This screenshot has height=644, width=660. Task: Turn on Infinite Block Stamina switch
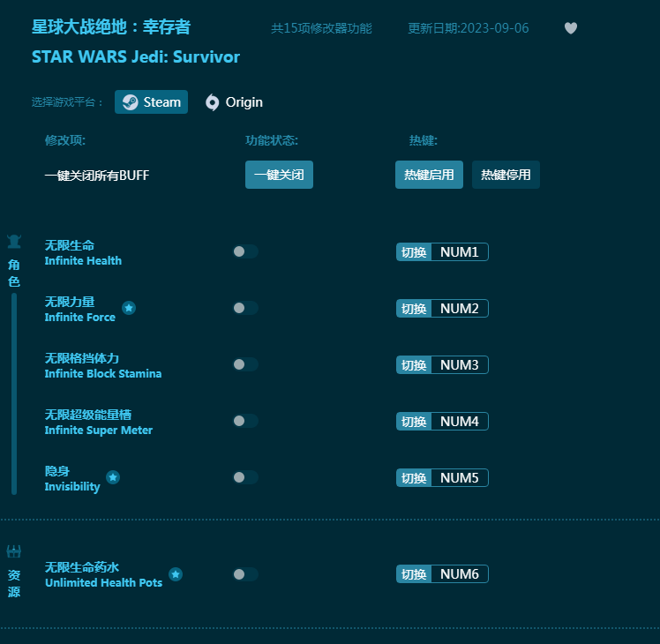click(x=245, y=364)
